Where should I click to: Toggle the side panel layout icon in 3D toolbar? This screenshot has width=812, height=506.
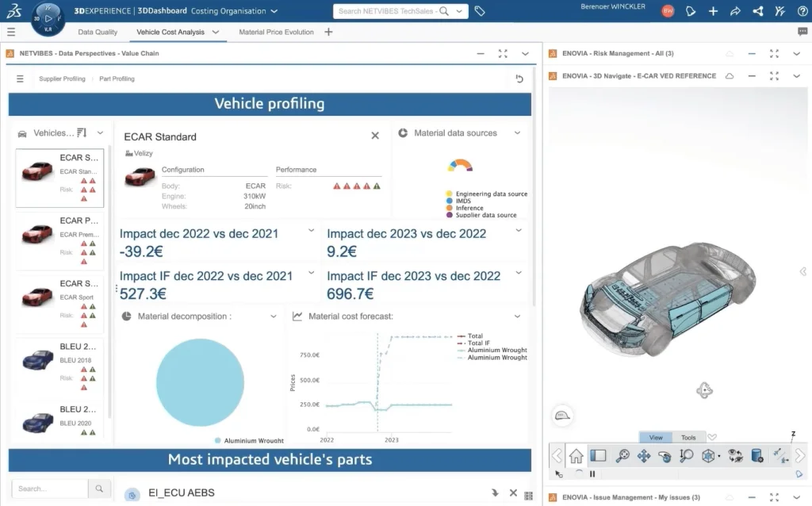599,456
